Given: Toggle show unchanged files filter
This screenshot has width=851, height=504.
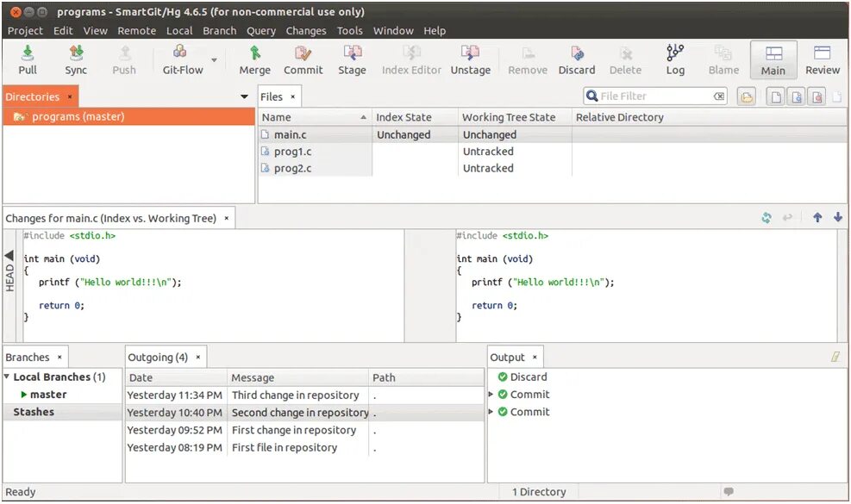Looking at the screenshot, I should [776, 97].
